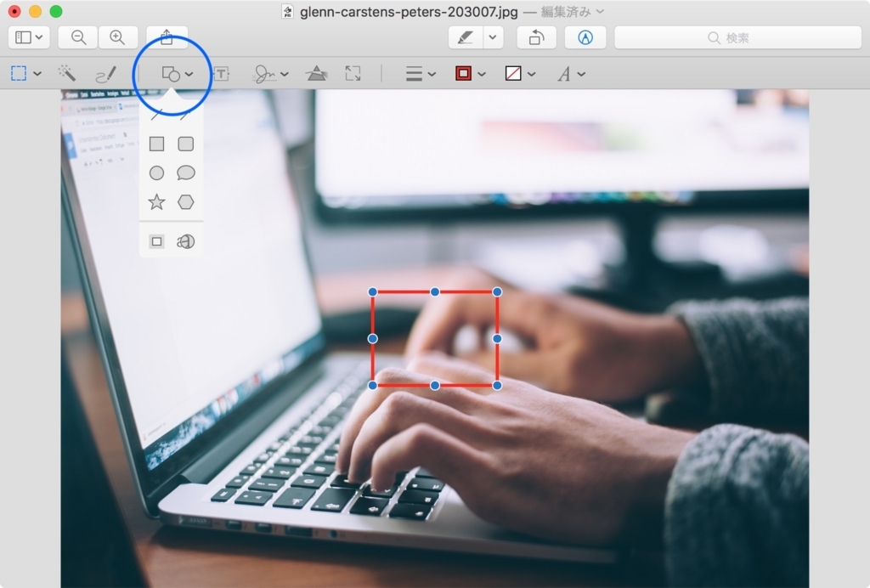The height and width of the screenshot is (588, 870).
Task: Click the red rectangle's bottom-right corner handle
Action: pos(497,385)
